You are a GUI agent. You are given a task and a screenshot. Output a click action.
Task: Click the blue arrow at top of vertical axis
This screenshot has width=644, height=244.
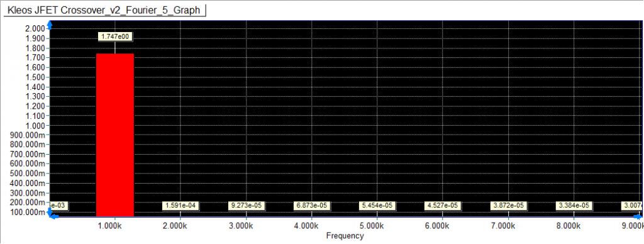pyautogui.click(x=50, y=25)
